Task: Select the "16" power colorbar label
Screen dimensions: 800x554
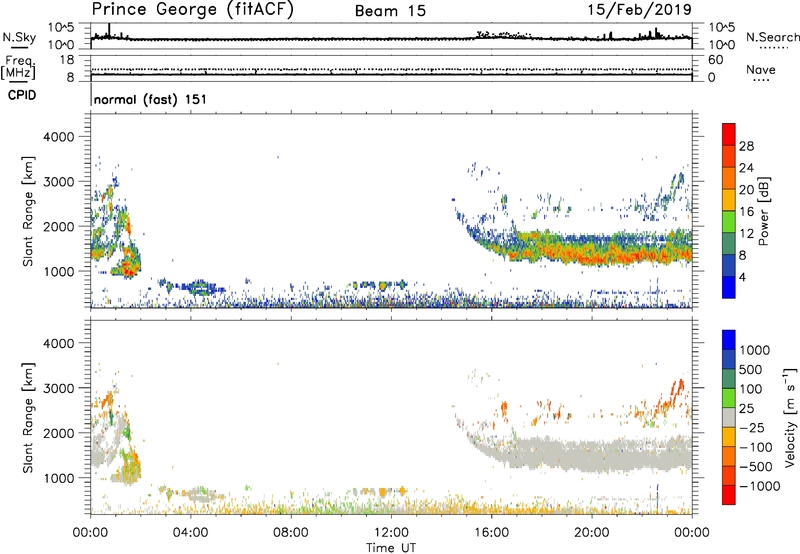Action: pos(746,212)
